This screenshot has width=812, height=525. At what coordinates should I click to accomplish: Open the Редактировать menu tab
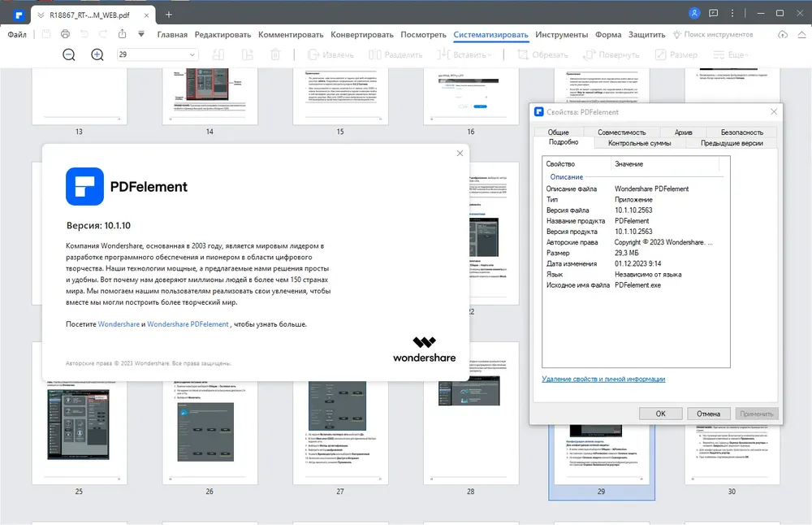click(222, 35)
